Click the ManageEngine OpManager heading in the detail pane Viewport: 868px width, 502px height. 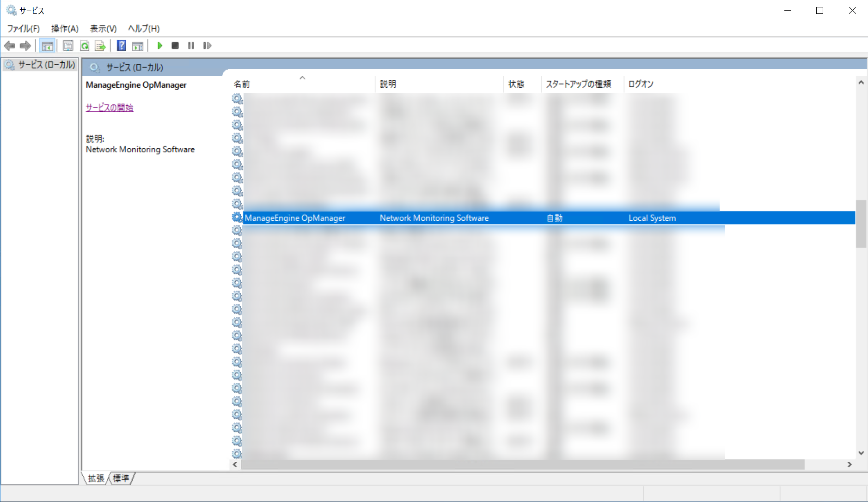pos(136,85)
